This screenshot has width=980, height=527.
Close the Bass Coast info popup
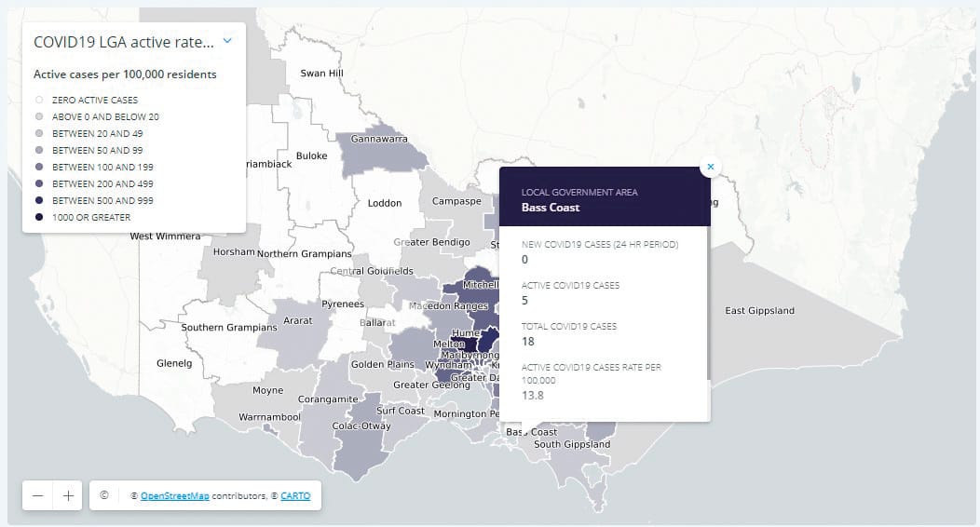click(711, 167)
